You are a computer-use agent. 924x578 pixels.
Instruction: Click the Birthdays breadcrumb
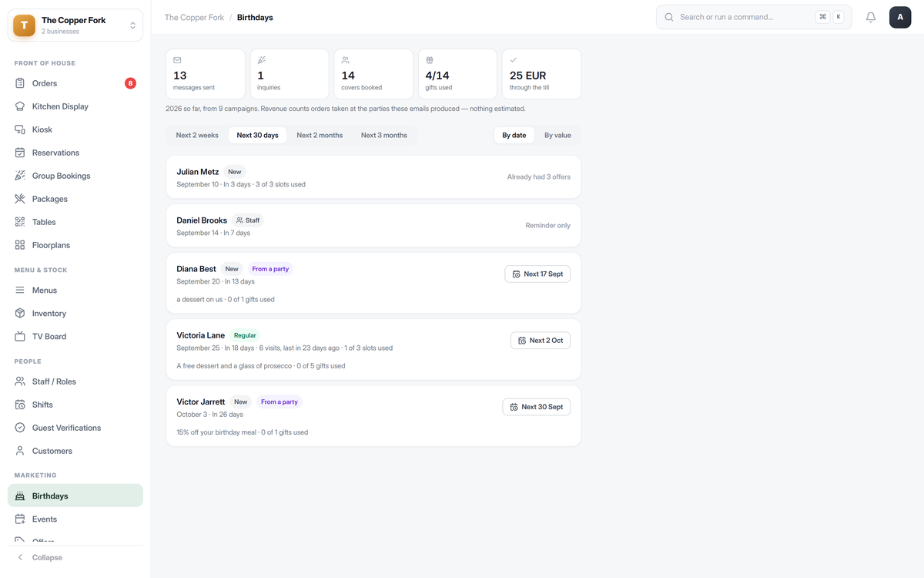coord(255,17)
